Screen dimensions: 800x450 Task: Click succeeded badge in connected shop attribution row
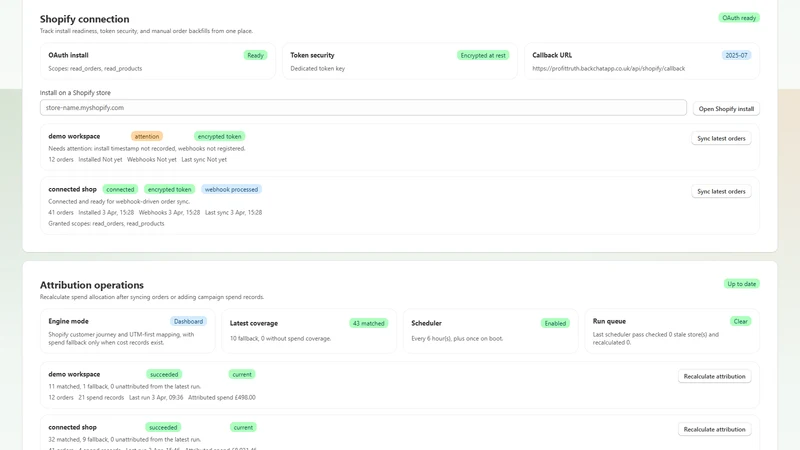pyautogui.click(x=163, y=428)
